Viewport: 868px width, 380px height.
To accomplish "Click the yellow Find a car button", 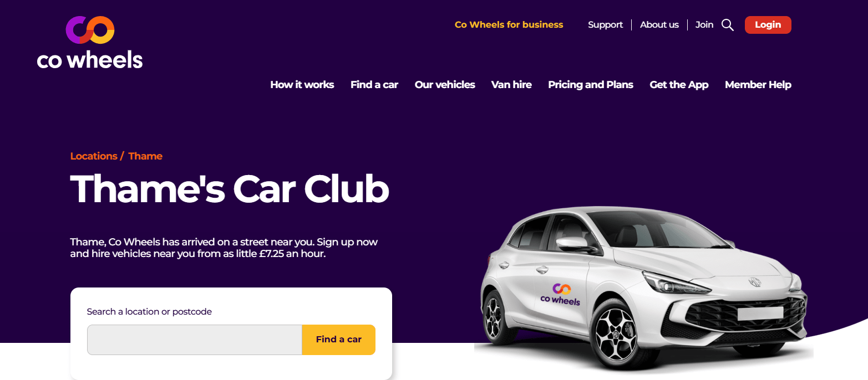I will pyautogui.click(x=339, y=340).
